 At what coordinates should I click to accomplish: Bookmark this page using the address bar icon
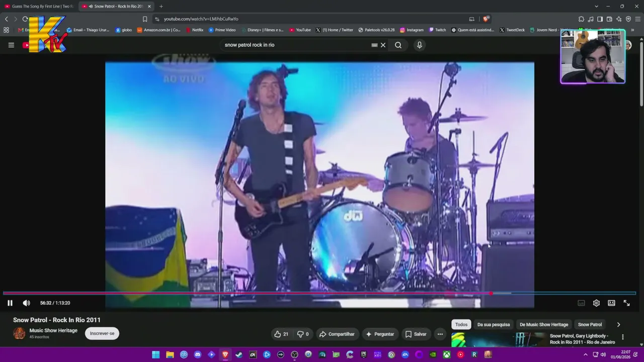(145, 19)
